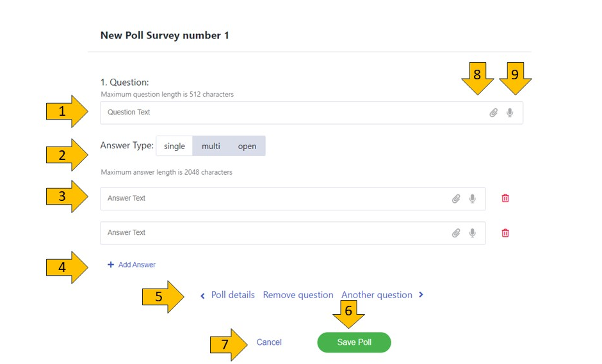
Task: Select the single answer type
Action: (174, 146)
